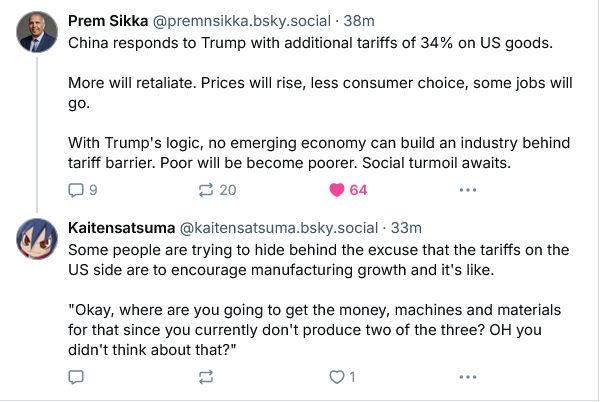Open Prem Sikka display name link

(x=108, y=21)
